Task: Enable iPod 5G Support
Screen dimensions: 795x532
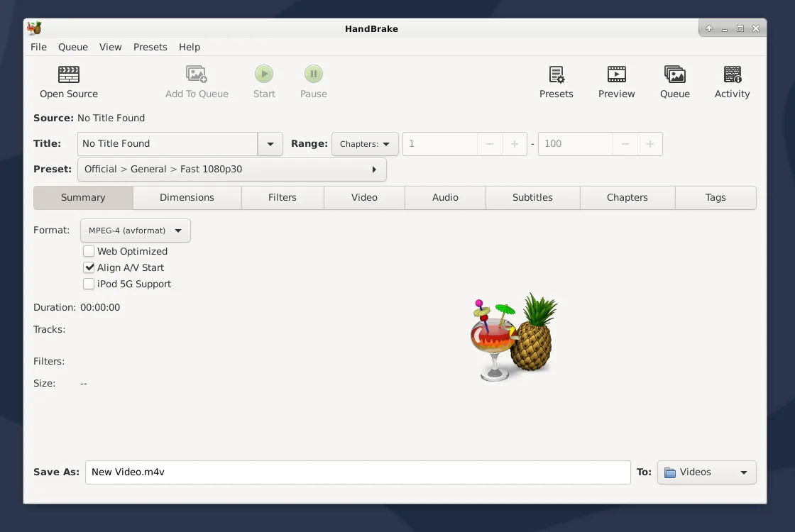Action: (89, 284)
